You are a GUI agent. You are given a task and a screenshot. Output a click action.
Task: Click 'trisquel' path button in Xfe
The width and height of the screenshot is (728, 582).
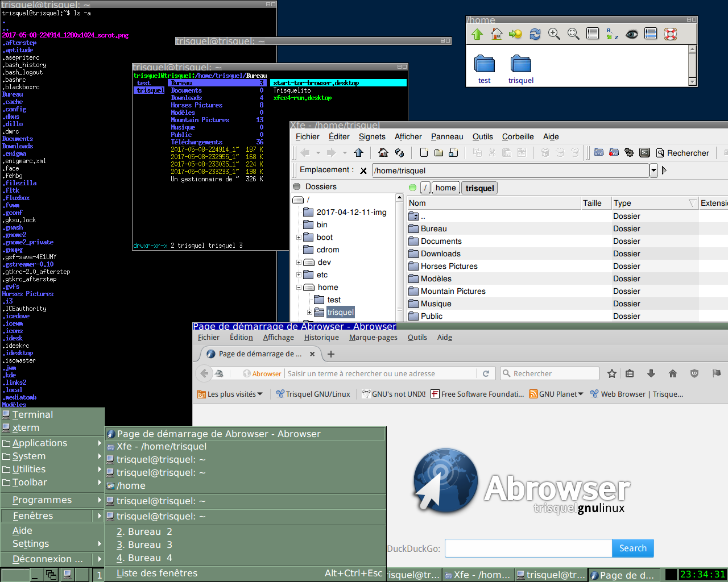479,188
